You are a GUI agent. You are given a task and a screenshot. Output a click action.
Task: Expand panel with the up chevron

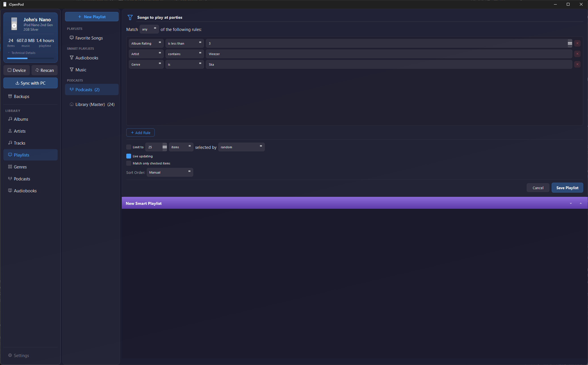(x=581, y=203)
